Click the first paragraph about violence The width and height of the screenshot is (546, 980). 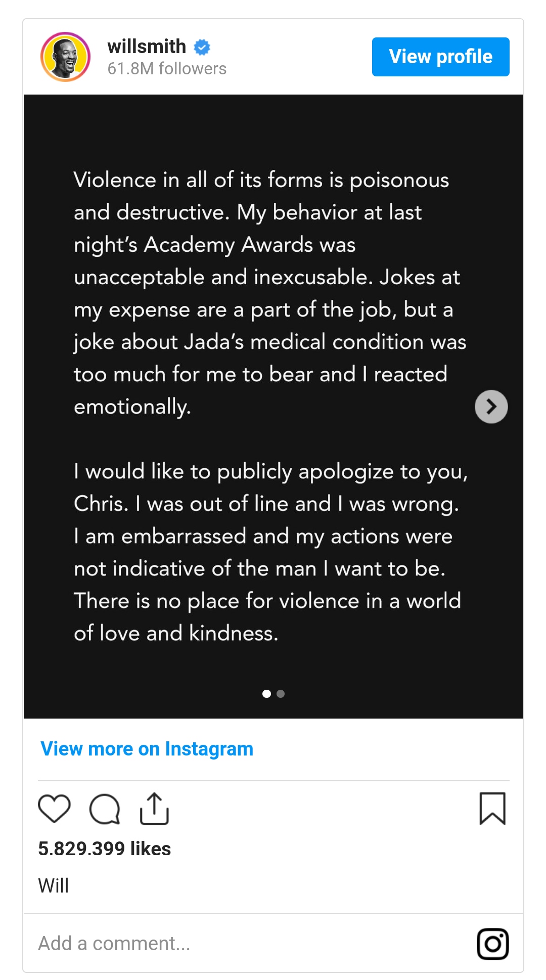[x=270, y=293]
